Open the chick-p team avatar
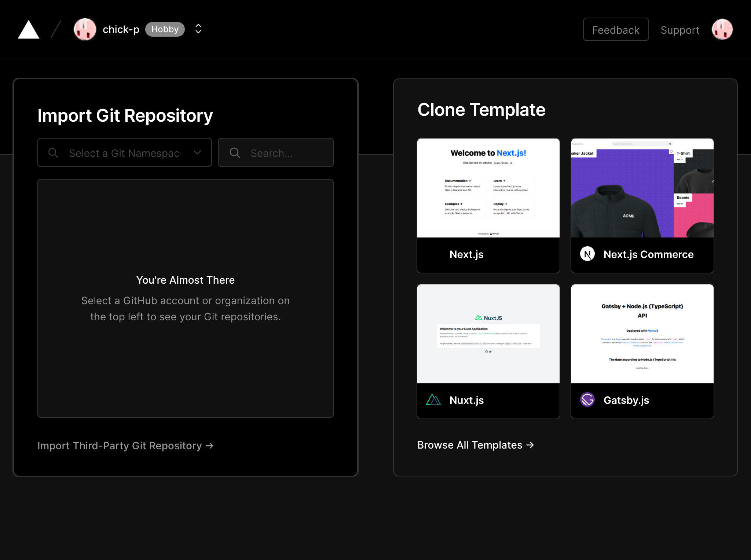This screenshot has height=560, width=751. [x=85, y=29]
